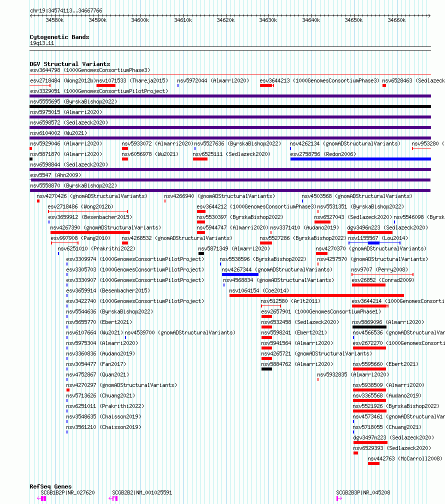Click the esv3644213 red variant bar

[267, 85]
